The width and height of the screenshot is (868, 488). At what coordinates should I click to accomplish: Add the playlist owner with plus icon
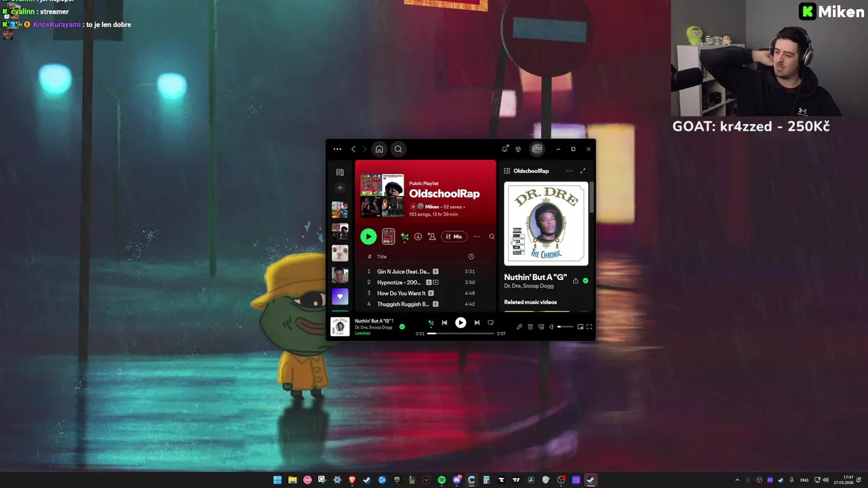pos(412,207)
